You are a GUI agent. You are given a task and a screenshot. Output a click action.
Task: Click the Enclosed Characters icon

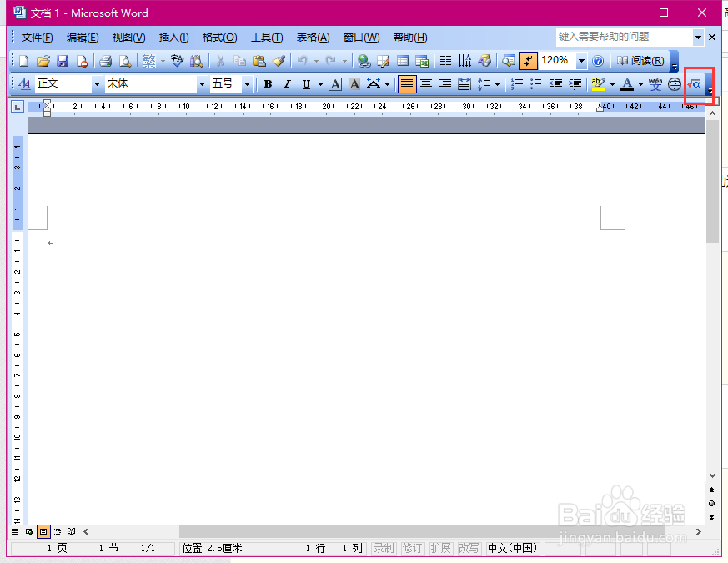[674, 84]
